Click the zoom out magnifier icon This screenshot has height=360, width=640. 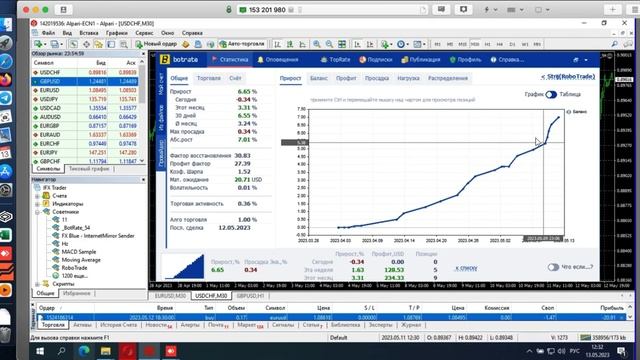(329, 44)
